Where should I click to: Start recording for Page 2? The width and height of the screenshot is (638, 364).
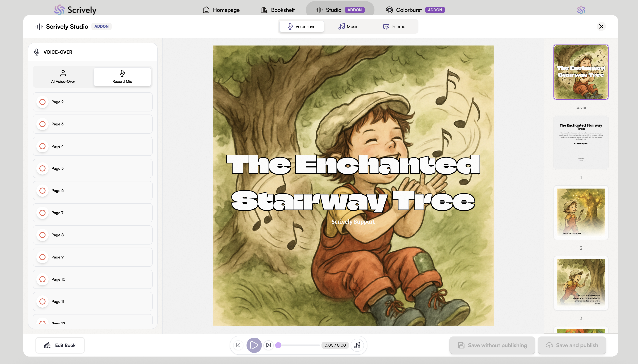point(42,102)
